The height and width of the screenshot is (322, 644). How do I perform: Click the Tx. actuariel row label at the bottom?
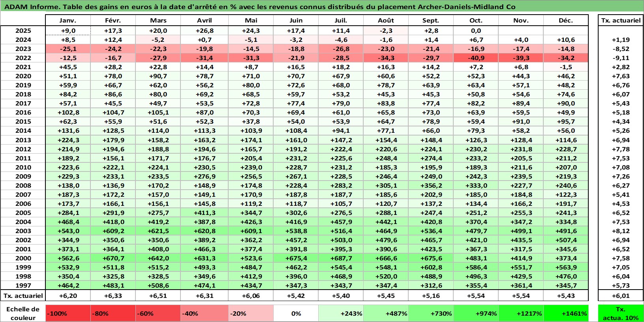pyautogui.click(x=23, y=296)
